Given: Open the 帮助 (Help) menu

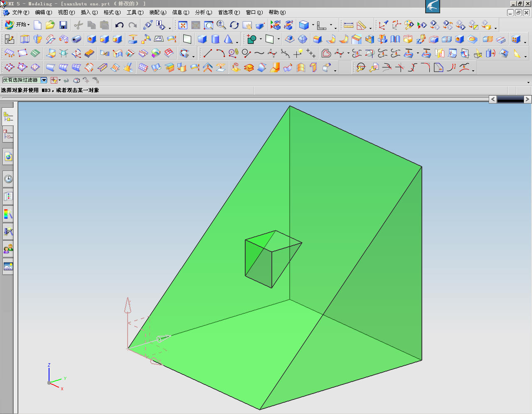Looking at the screenshot, I should click(x=277, y=12).
